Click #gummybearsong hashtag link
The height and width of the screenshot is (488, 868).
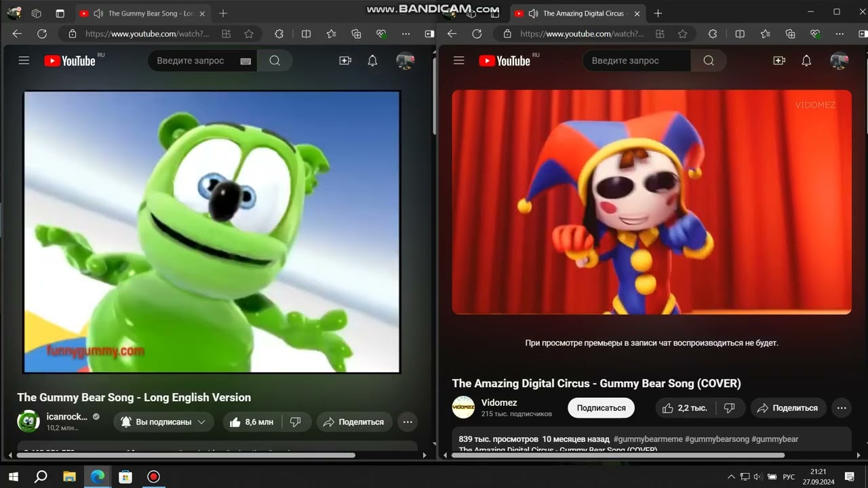pyautogui.click(x=717, y=439)
